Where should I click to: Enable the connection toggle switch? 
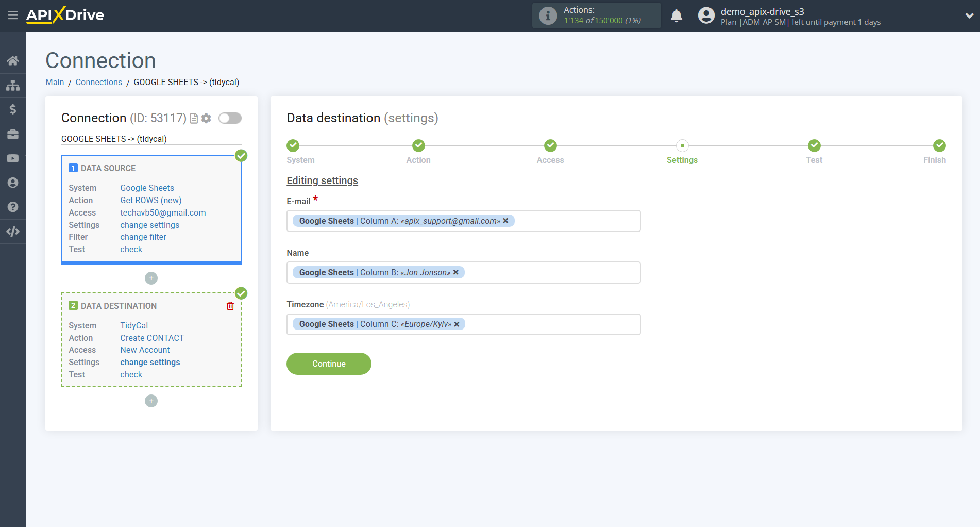point(229,118)
